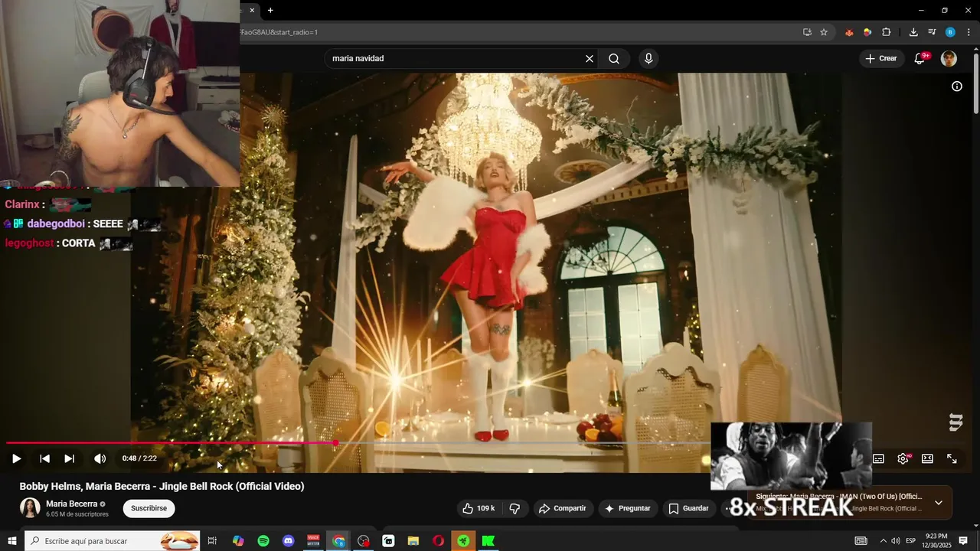Screen dimensions: 980x551
Task: Open Discord from the taskbar
Action: [x=288, y=541]
